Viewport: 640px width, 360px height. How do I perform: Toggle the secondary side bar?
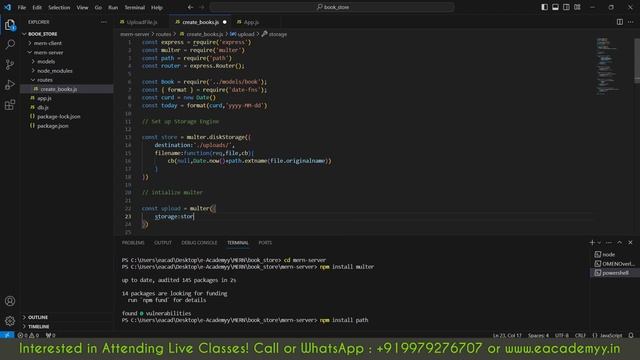pos(566,7)
